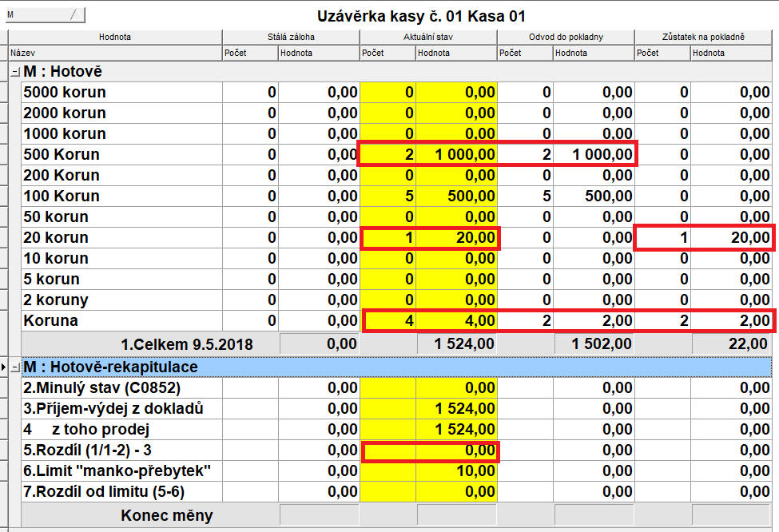779x532 pixels.
Task: Collapse the M : Hotově-rekapitulace group
Action: (15, 367)
